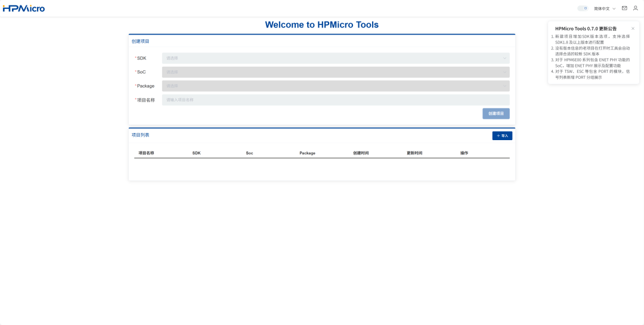Click the Soc column header
Image resolution: width=644 pixels, height=325 pixels.
[x=249, y=153]
